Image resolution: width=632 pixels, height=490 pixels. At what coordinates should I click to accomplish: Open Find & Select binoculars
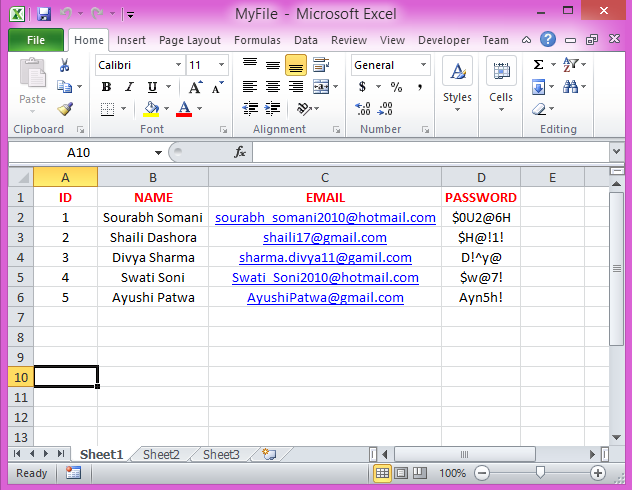click(570, 87)
